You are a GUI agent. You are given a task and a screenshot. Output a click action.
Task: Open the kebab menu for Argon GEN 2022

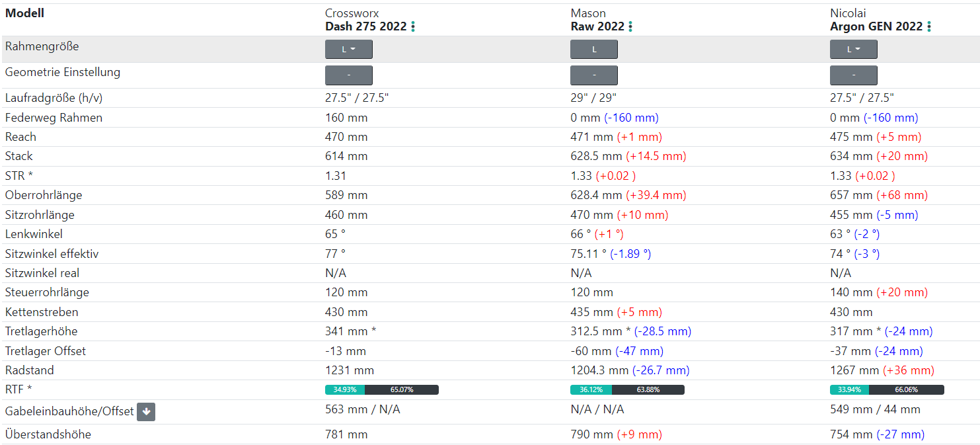pos(929,26)
